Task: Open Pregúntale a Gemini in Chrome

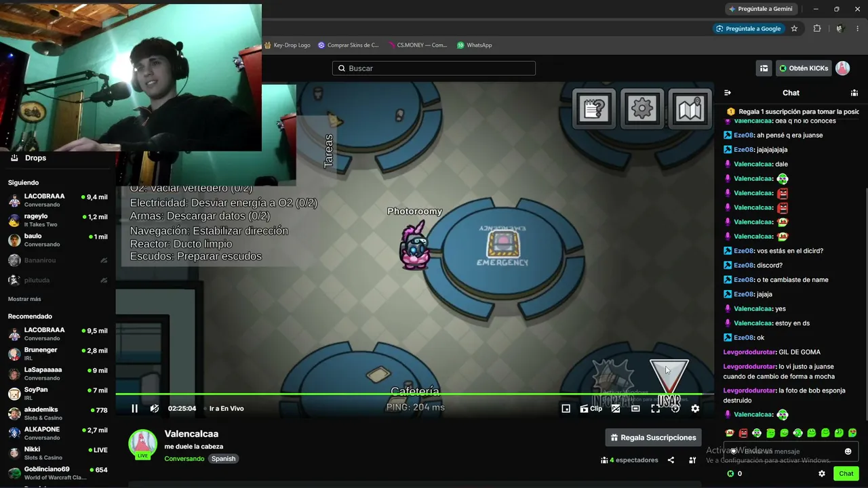Action: point(760,9)
